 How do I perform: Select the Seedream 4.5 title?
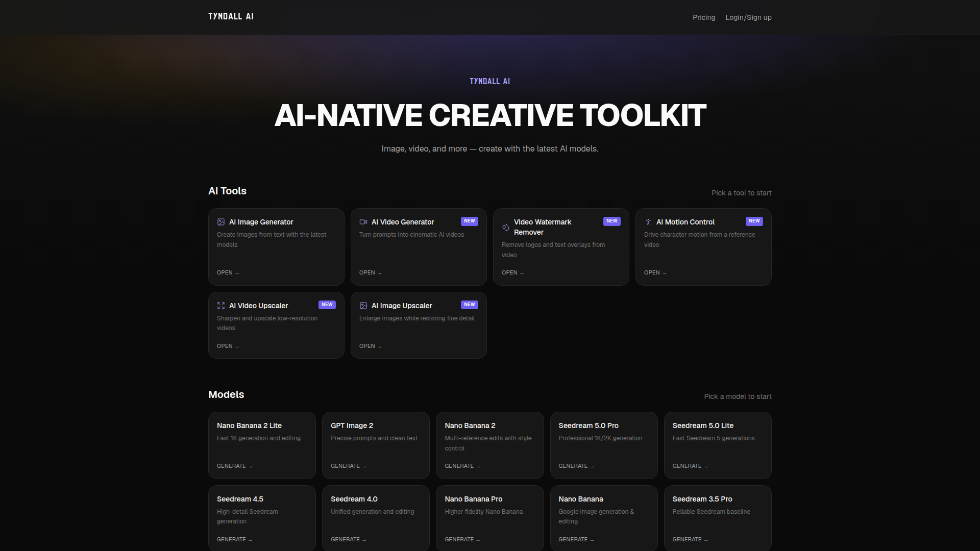(240, 499)
